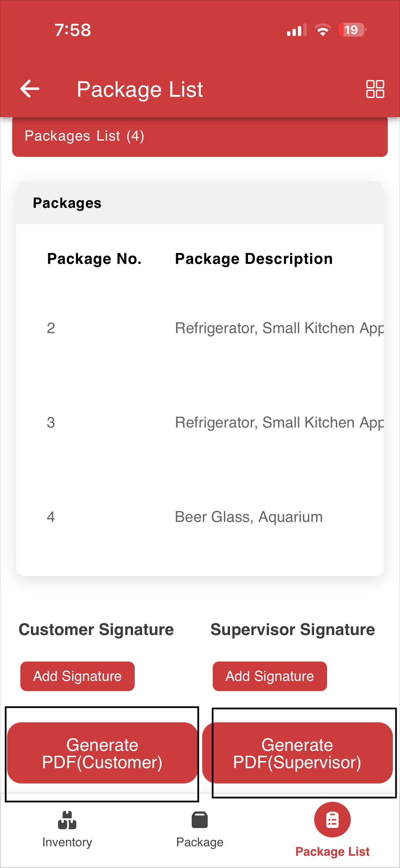400x868 pixels.
Task: Add the customer signature
Action: pos(77,676)
